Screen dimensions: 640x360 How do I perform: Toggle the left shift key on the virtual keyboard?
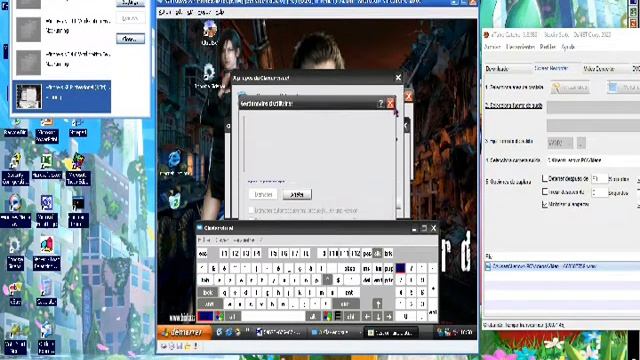point(210,304)
